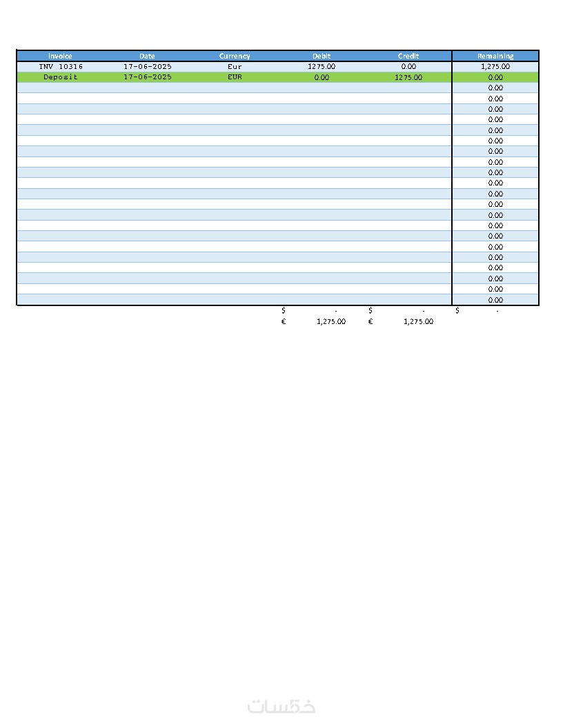Select the Date column header
Viewport: 563px width, 728px height.
tap(147, 56)
